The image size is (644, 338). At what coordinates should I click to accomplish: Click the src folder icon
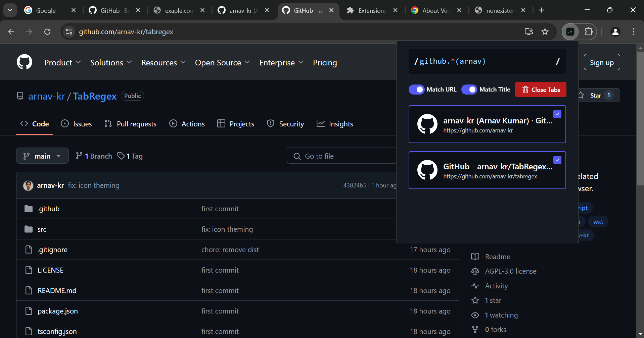coord(29,229)
